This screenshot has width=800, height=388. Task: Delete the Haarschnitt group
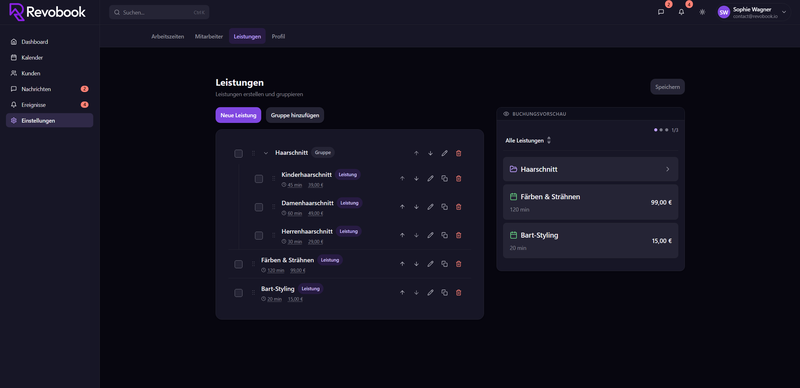(458, 153)
